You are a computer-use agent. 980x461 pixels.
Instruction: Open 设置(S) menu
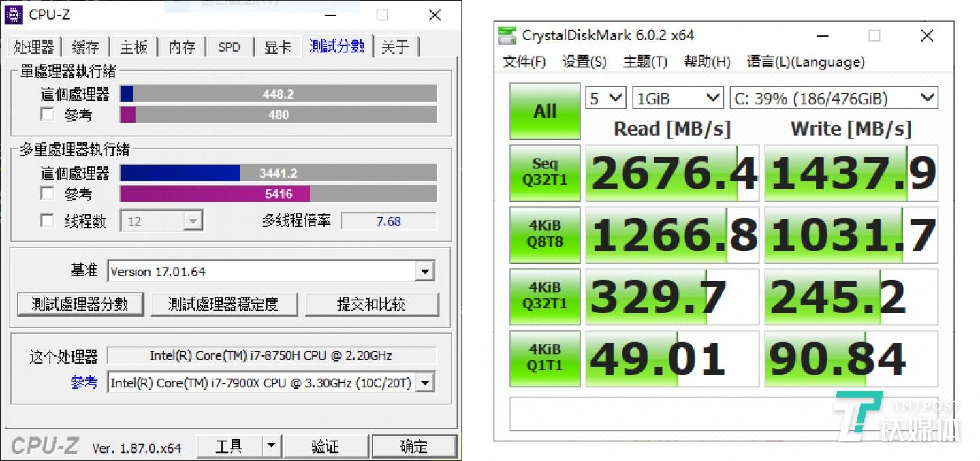pos(584,62)
